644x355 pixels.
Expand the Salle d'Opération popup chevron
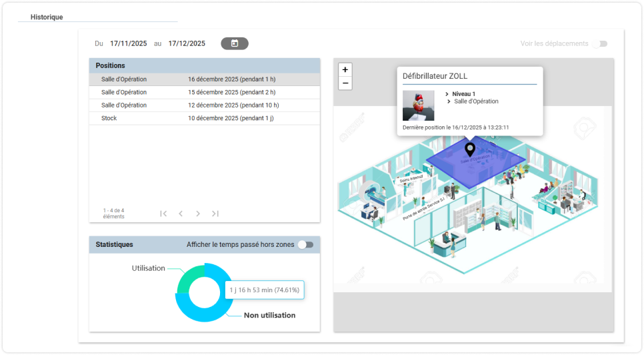point(449,101)
